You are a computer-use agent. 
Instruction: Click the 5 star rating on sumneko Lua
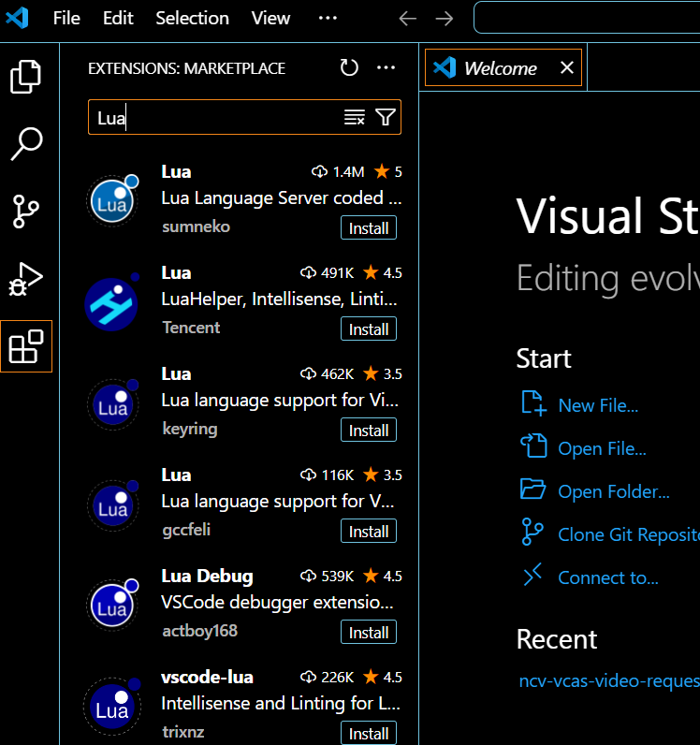[387, 171]
